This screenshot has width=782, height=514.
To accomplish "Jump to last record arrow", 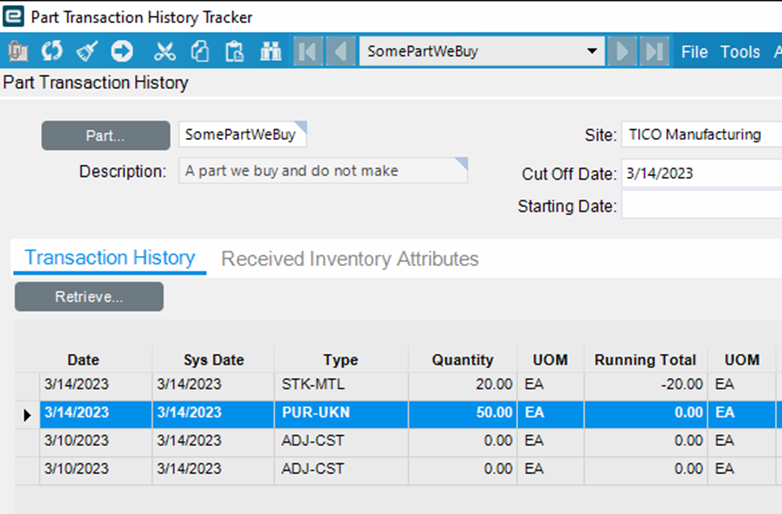I will click(x=654, y=51).
